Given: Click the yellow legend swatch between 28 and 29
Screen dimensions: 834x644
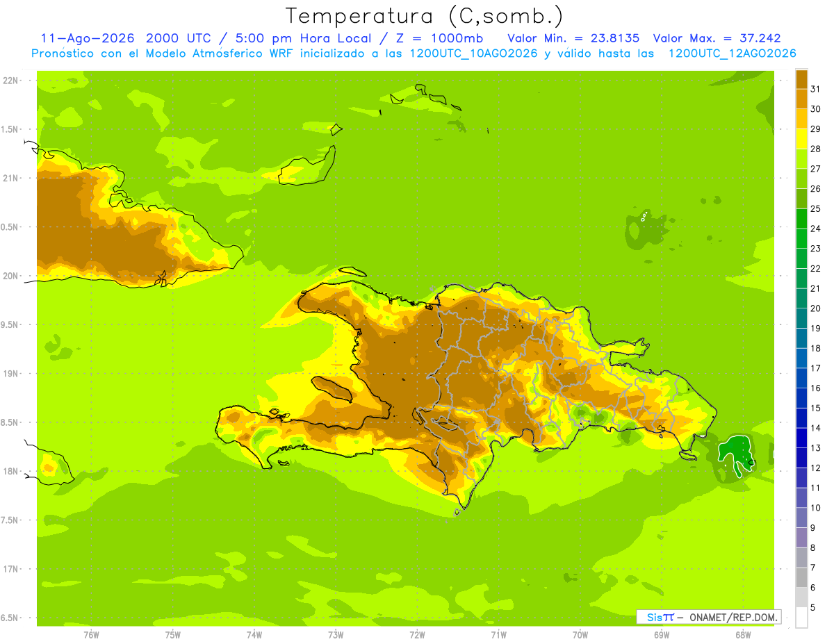Looking at the screenshot, I should click(801, 139).
